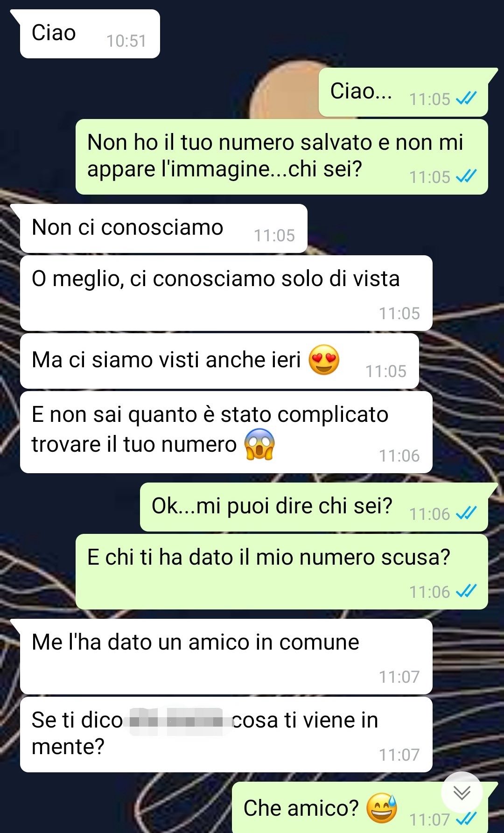Select 'Ma ci siamo visti anche ieri' bubble

[219, 361]
